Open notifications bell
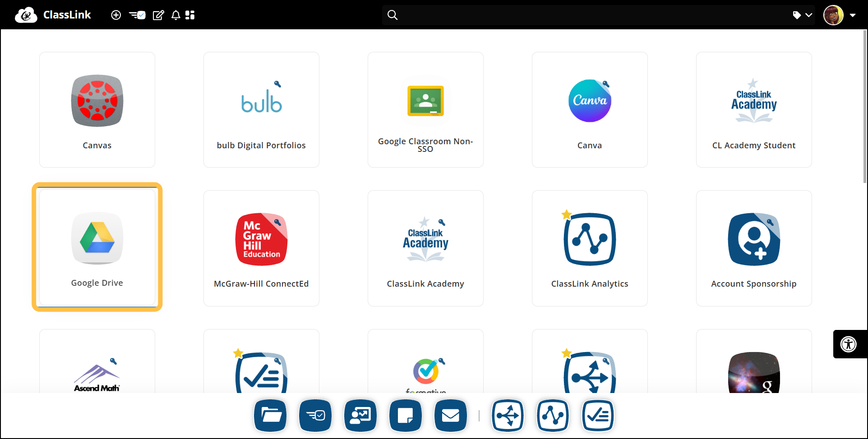Image resolution: width=868 pixels, height=439 pixels. coord(176,15)
